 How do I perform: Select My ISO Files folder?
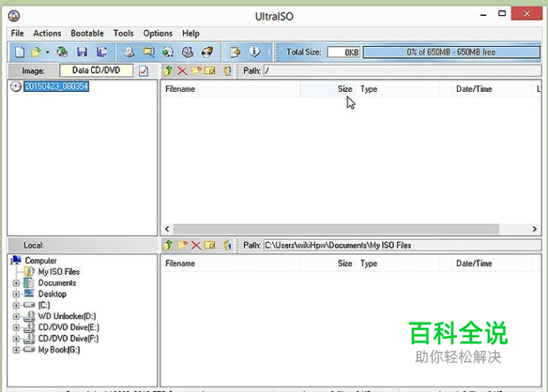(59, 272)
